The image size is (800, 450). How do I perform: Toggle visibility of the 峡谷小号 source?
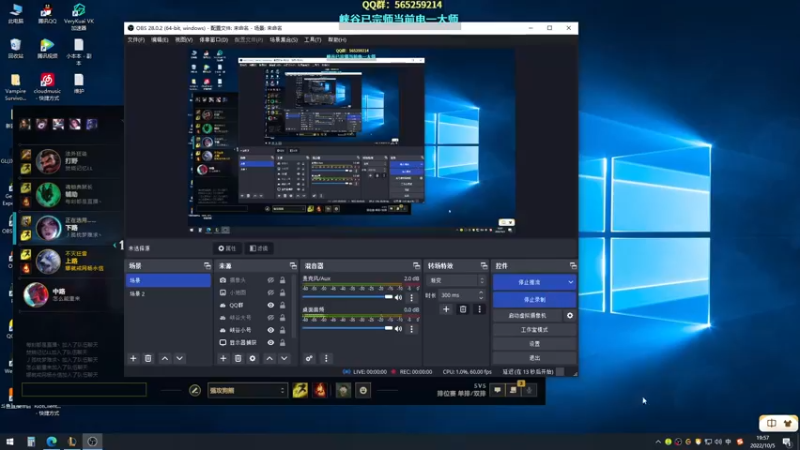point(271,330)
